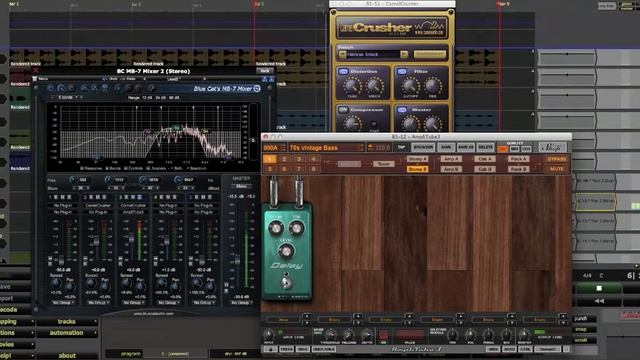Click the automation menu button
The width and height of the screenshot is (640, 360).
click(67, 333)
